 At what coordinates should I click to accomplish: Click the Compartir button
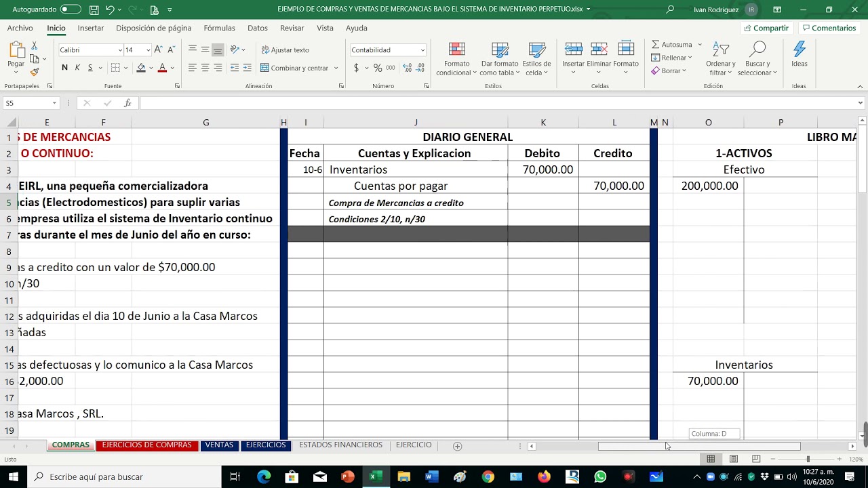pyautogui.click(x=766, y=28)
